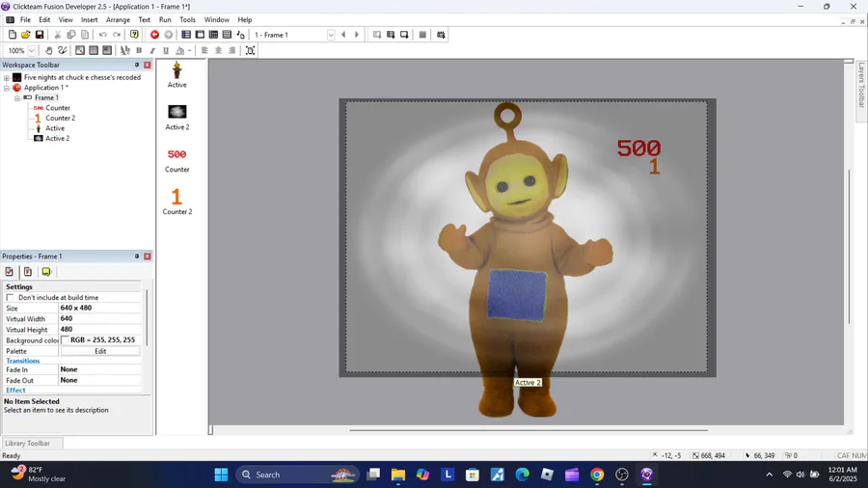Click the Transitions section header

(x=23, y=361)
